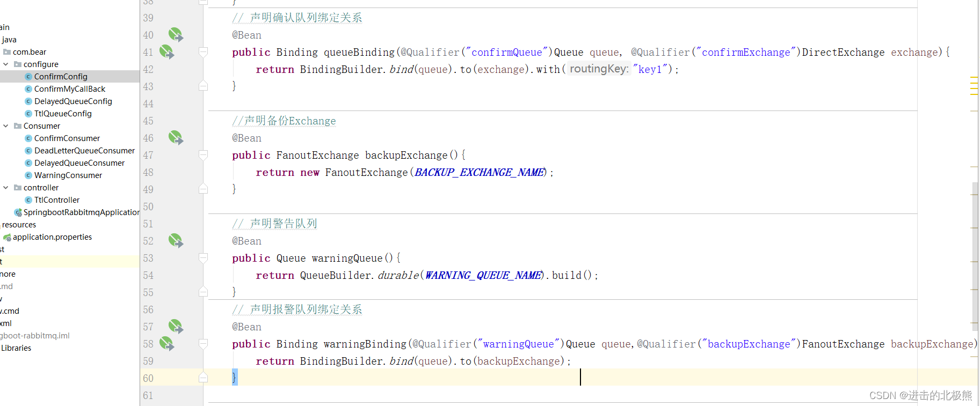This screenshot has height=406, width=980.
Task: Click the Spring bean gutter icon on line 46
Action: pos(176,138)
